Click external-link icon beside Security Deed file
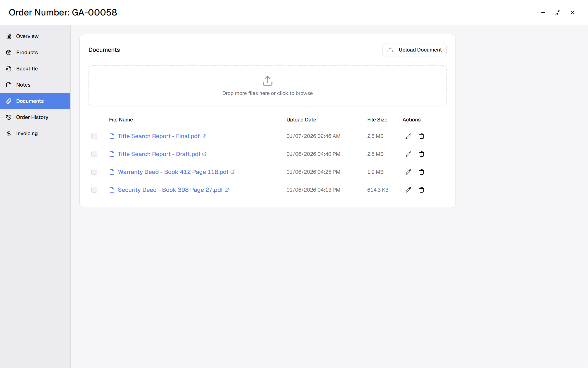588x368 pixels. tap(227, 190)
